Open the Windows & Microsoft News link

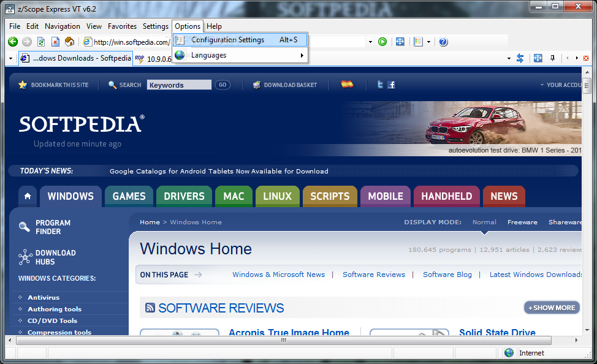pyautogui.click(x=279, y=275)
